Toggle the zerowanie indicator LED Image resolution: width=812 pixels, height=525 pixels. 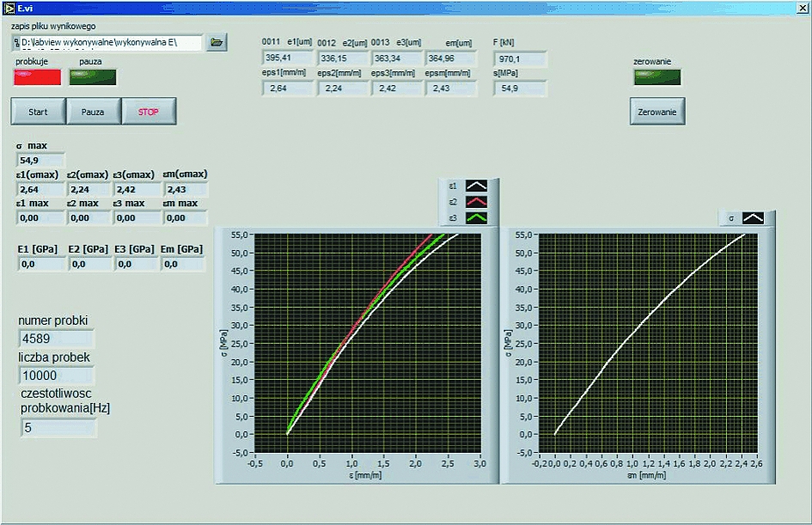tap(656, 77)
